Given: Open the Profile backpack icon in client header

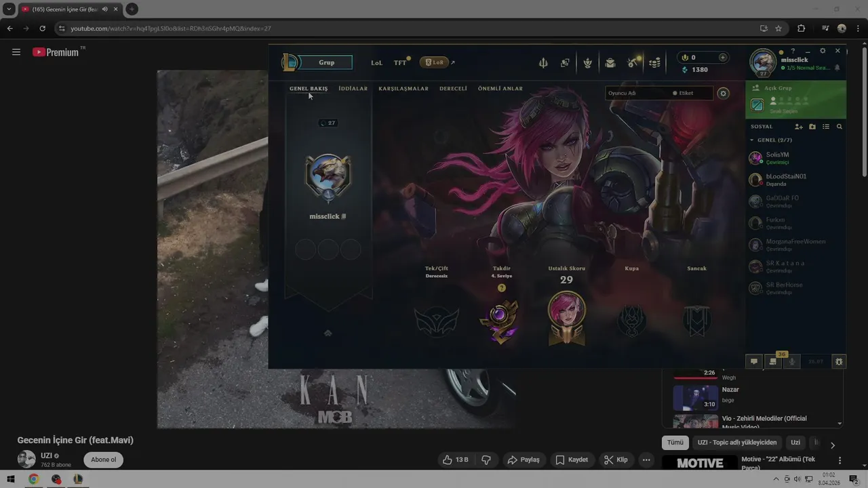Looking at the screenshot, I should click(610, 63).
